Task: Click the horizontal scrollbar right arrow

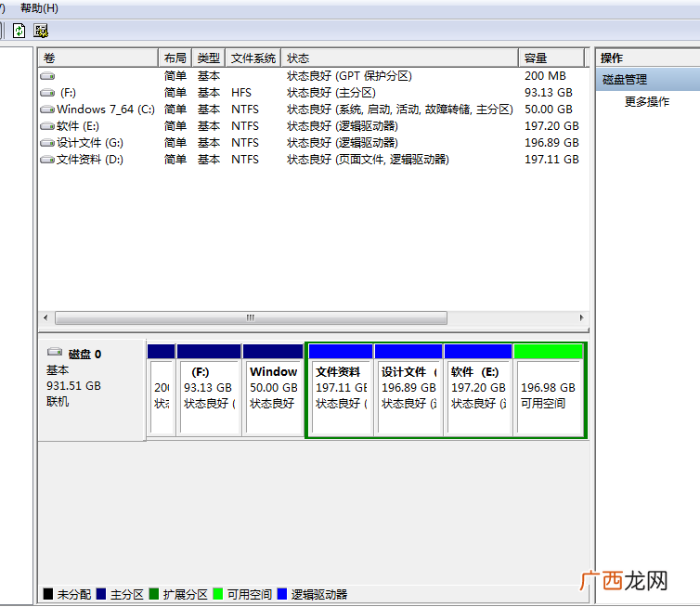Action: [581, 317]
